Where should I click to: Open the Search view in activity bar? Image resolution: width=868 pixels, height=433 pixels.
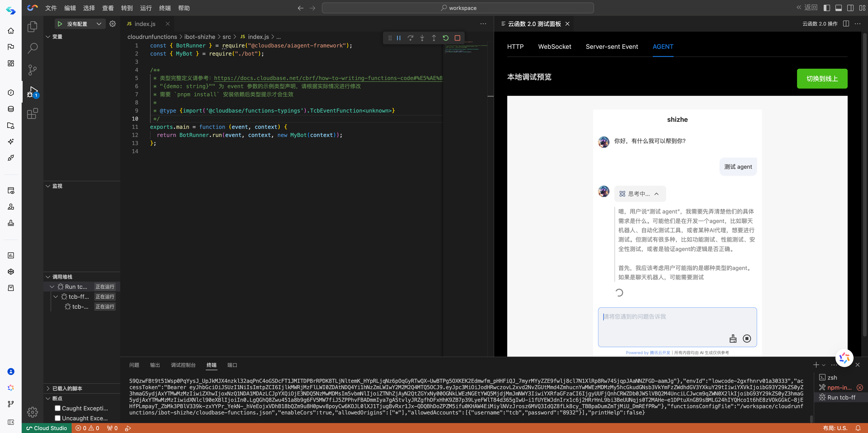(x=32, y=48)
